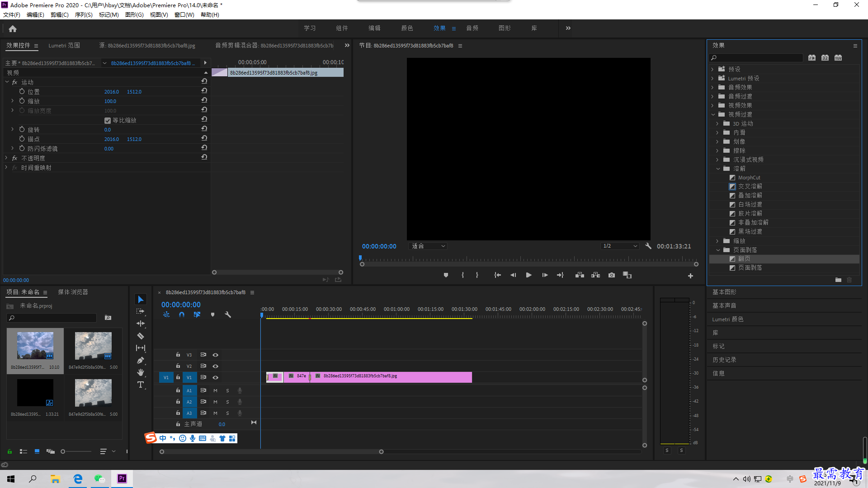Click new custom bin folder in Effects panel
This screenshot has width=868, height=488.
click(838, 280)
